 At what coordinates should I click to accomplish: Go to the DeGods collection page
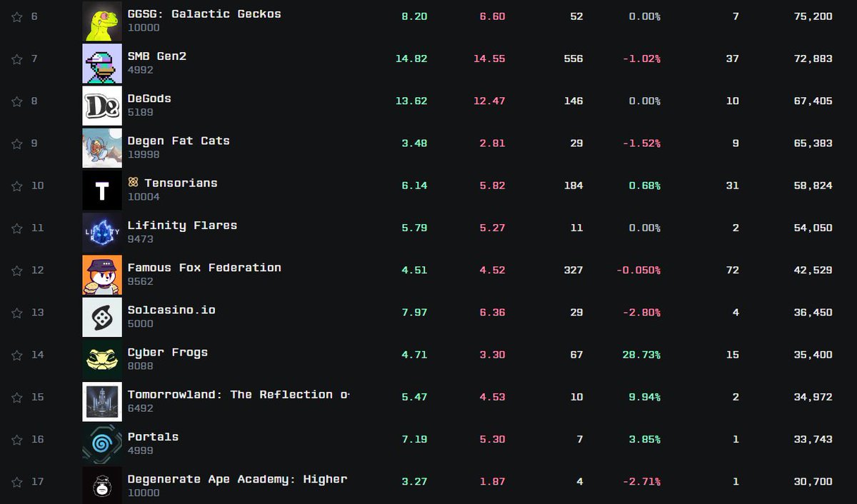149,99
